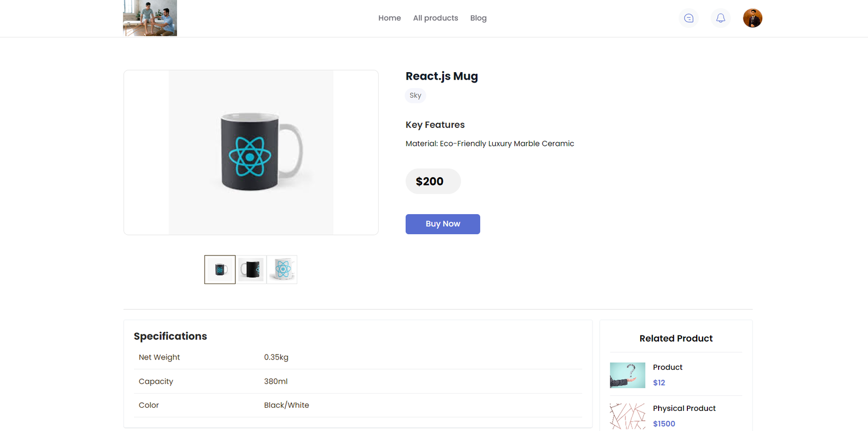The height and width of the screenshot is (431, 868).
Task: Show the second mug side-view thumbnail
Action: [251, 269]
